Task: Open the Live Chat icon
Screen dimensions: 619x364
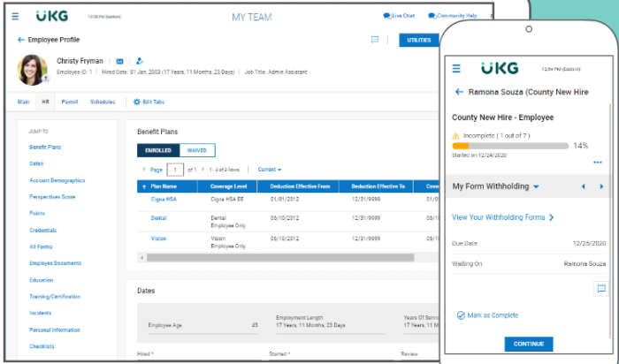Action: point(387,16)
